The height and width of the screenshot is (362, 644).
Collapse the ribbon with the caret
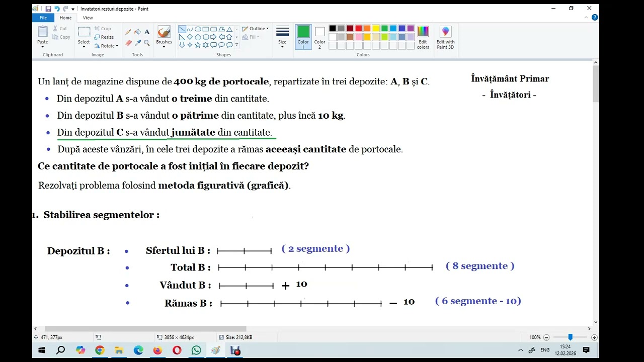[x=587, y=18]
